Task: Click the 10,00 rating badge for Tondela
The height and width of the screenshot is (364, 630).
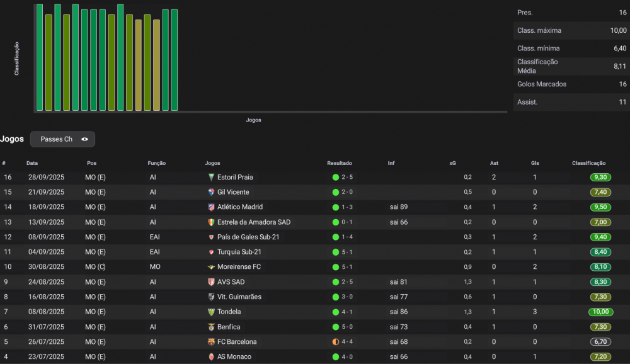Action: point(600,312)
